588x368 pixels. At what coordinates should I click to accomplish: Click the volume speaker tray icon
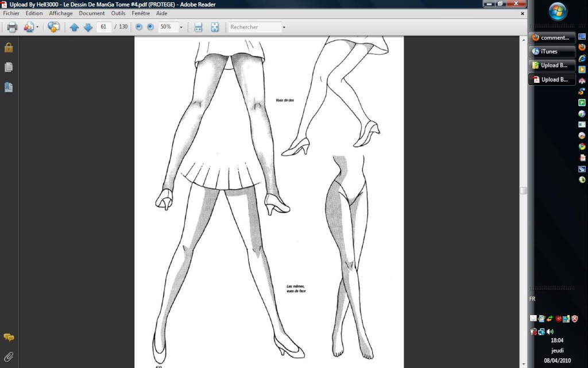(x=550, y=332)
